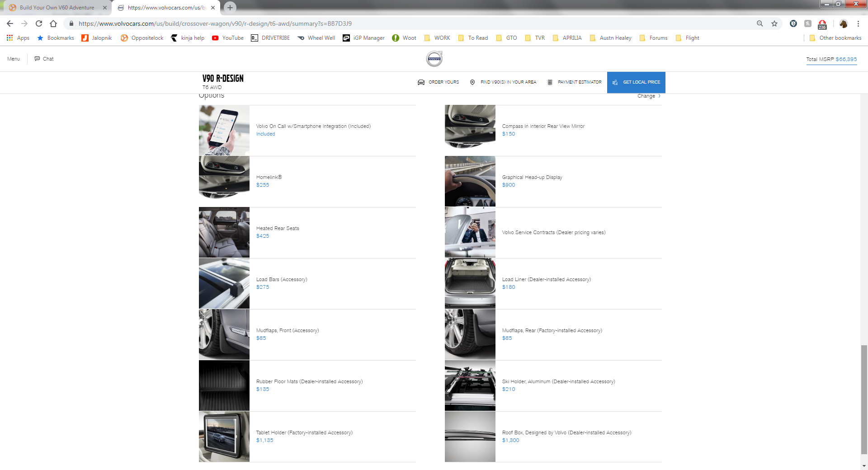Select the Graphical Head-up Display thumbnail
868x470 pixels.
point(470,181)
